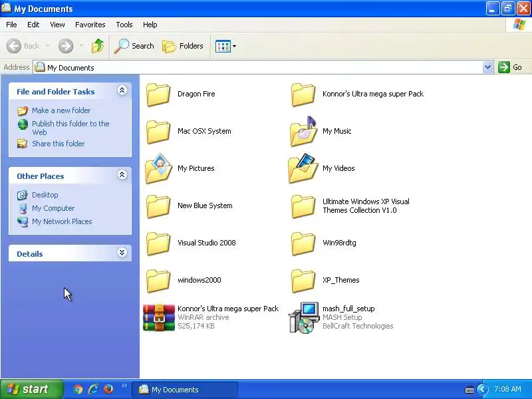Select Ultimate Windows XP Visual Themes folder icon

(x=303, y=206)
